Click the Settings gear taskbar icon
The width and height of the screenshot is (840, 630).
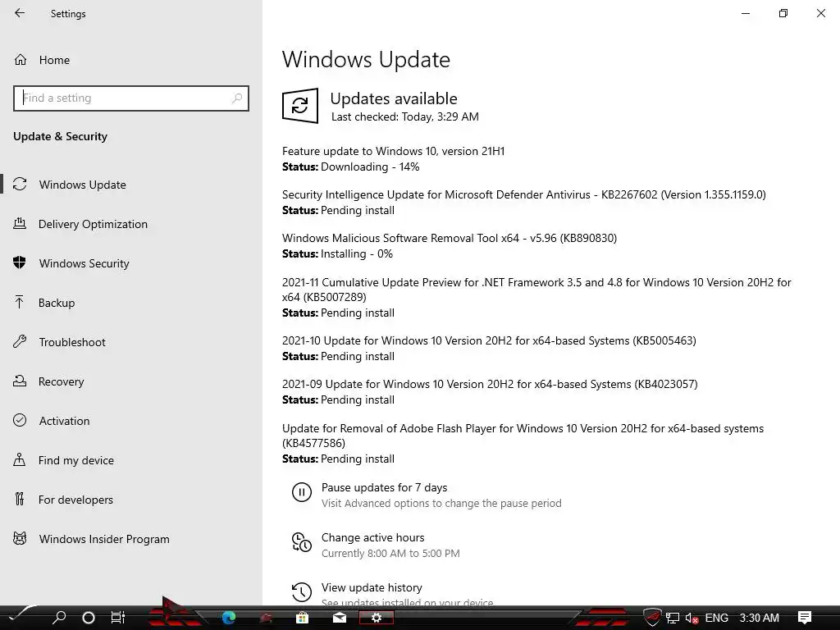coord(376,618)
